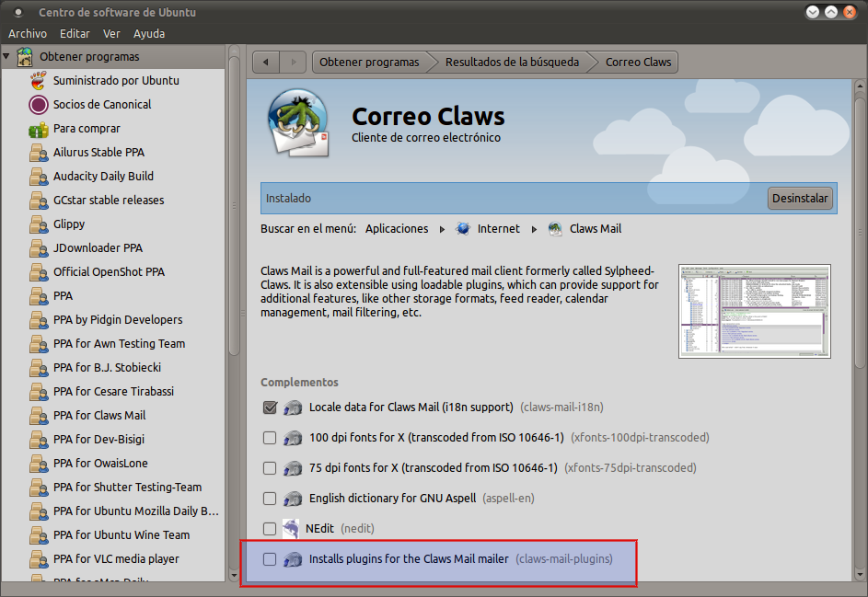Click the PPA for Dev-Bisigi icon
The image size is (868, 597).
(x=38, y=440)
